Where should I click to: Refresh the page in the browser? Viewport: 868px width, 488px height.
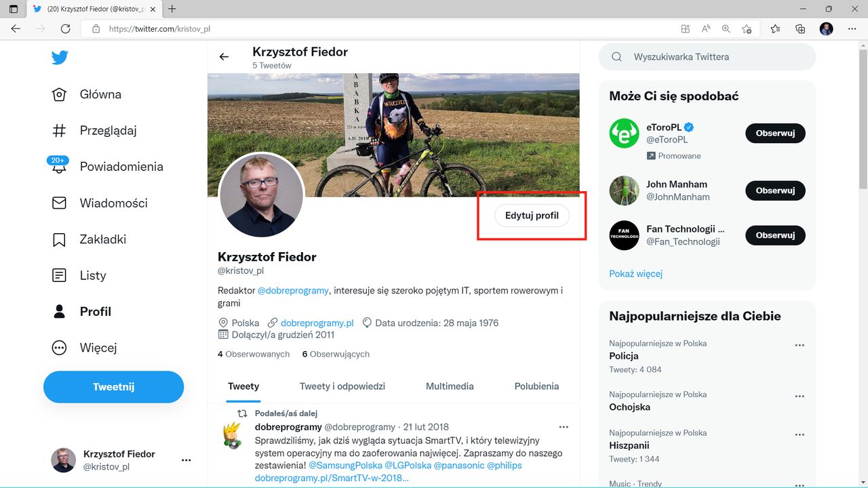click(65, 28)
